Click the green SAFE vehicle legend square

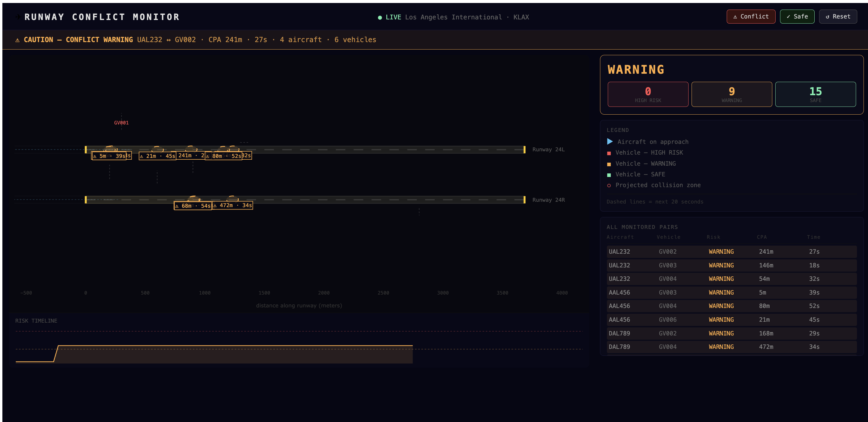(609, 175)
